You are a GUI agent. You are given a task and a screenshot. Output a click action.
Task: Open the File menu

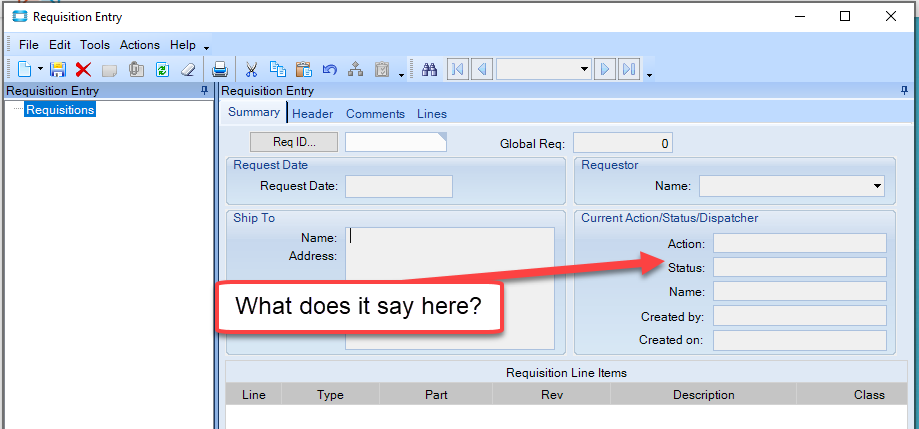pos(29,45)
